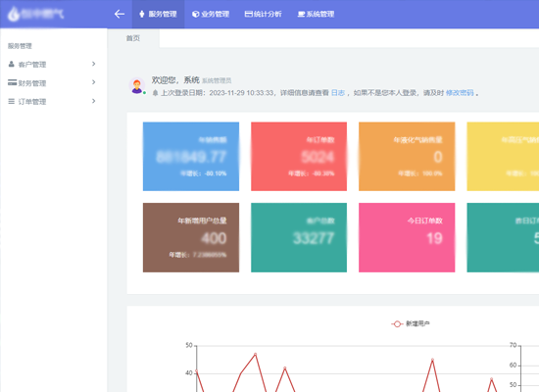Open the 统计分析 top menu
Image resolution: width=539 pixels, height=392 pixels.
(263, 14)
